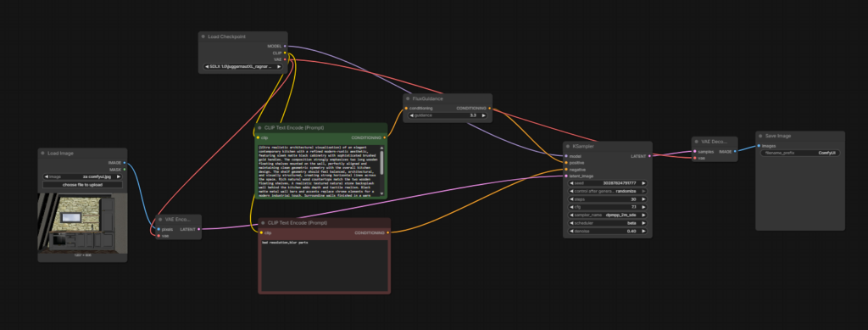Select next scheduler with the right arrow
Image resolution: width=868 pixels, height=330 pixels.
(643, 222)
